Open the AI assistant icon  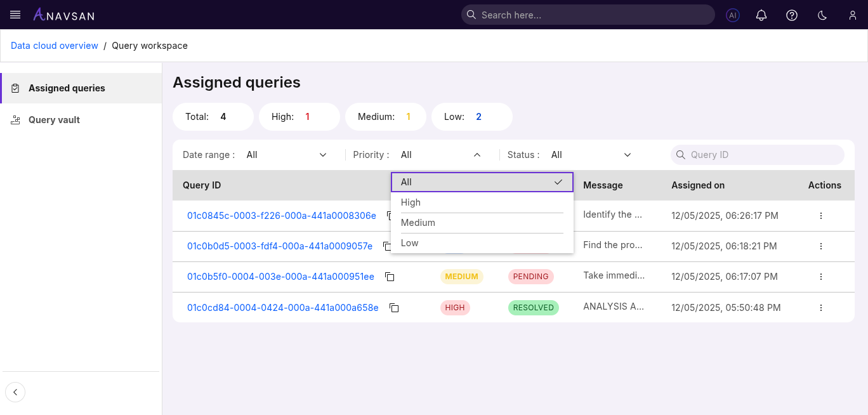(733, 15)
